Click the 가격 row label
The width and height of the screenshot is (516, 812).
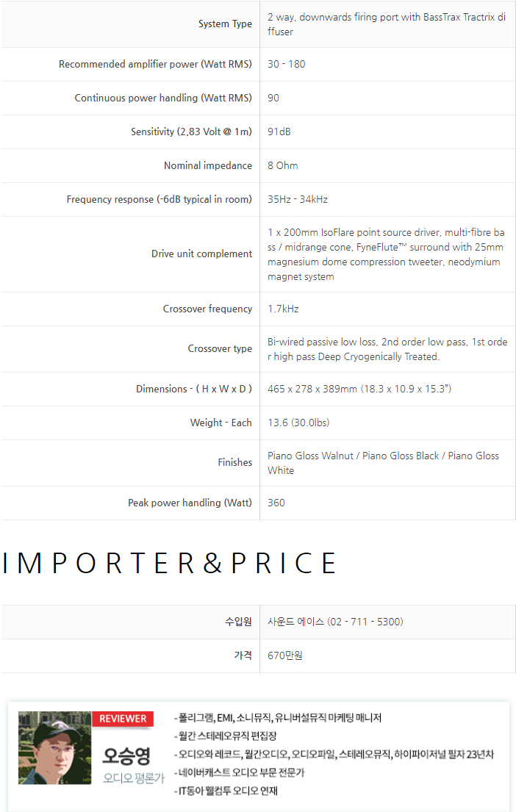[243, 655]
